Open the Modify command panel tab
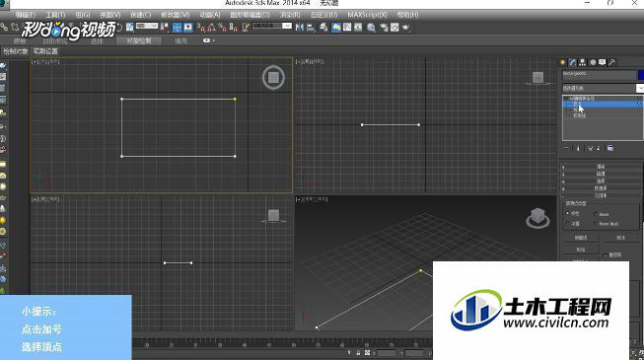The image size is (644, 360). coord(573,62)
